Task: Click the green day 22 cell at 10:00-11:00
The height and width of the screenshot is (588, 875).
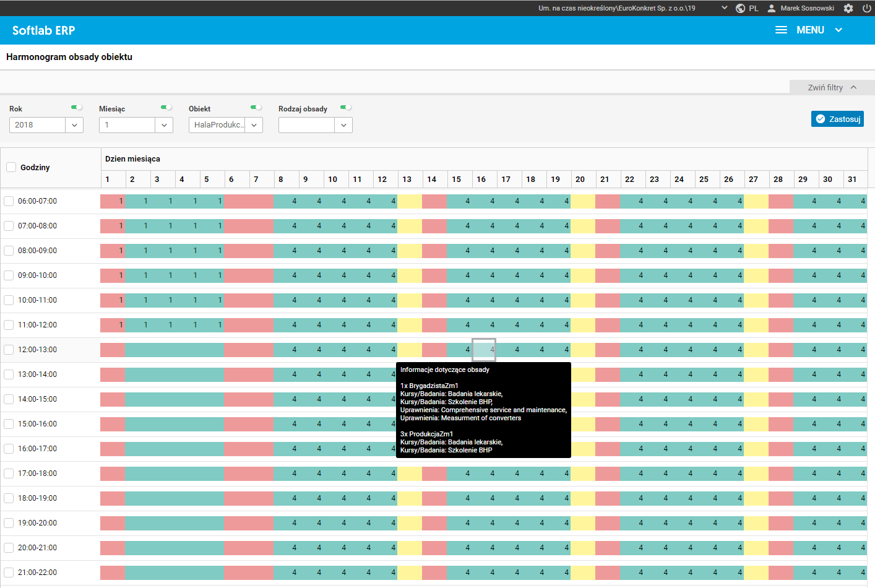Action: pyautogui.click(x=632, y=300)
